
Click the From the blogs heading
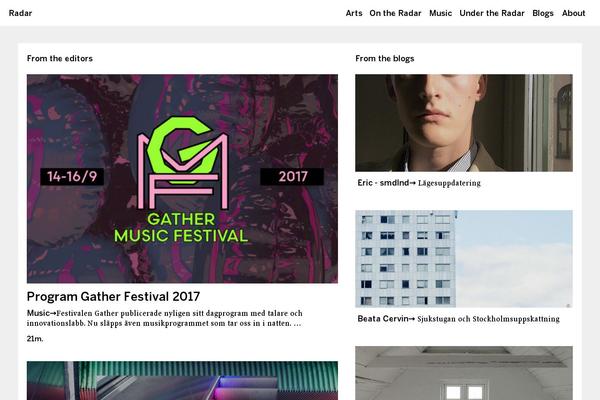click(x=385, y=59)
